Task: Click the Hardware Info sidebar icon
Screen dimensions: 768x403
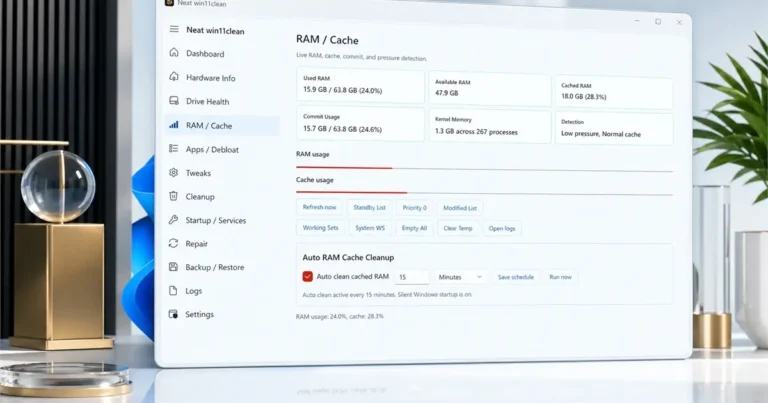Action: tap(175, 78)
